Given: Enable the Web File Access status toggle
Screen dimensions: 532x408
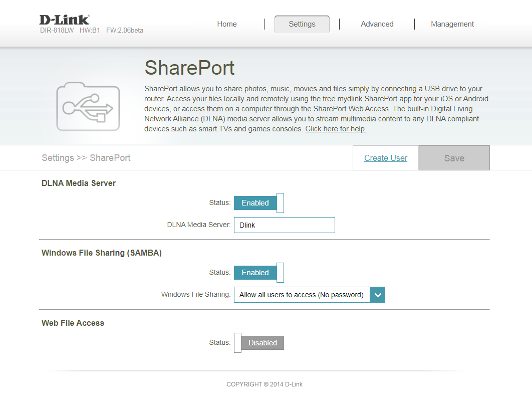Looking at the screenshot, I should (258, 343).
